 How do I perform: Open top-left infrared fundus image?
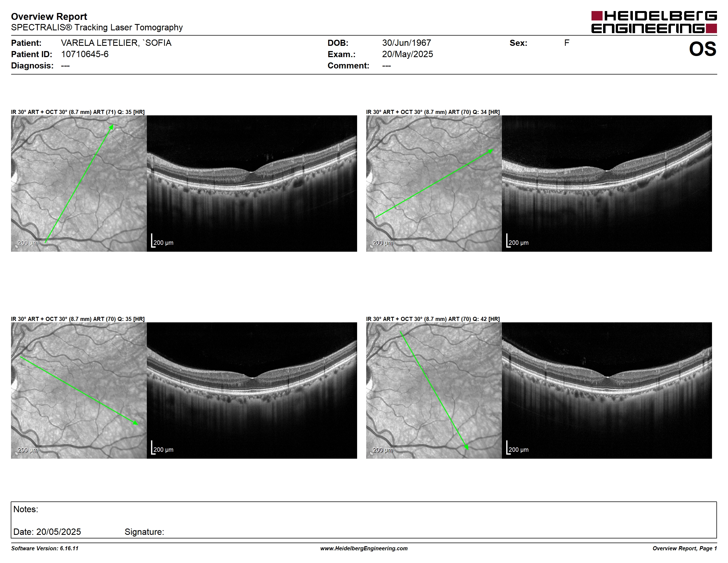(79, 184)
